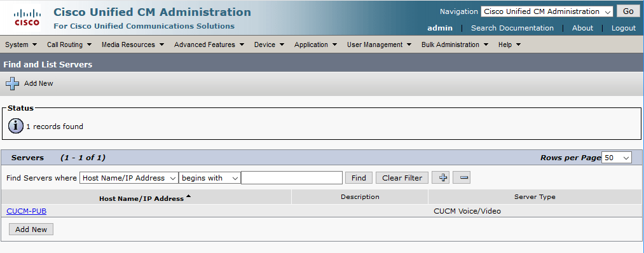644x253 pixels.
Task: Click the About link
Action: [x=582, y=28]
